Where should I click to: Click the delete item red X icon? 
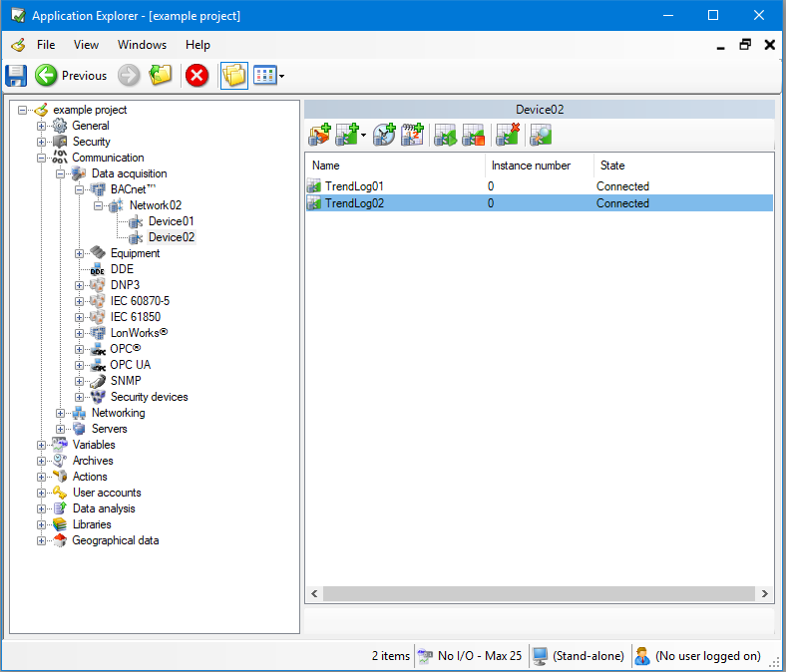[508, 136]
